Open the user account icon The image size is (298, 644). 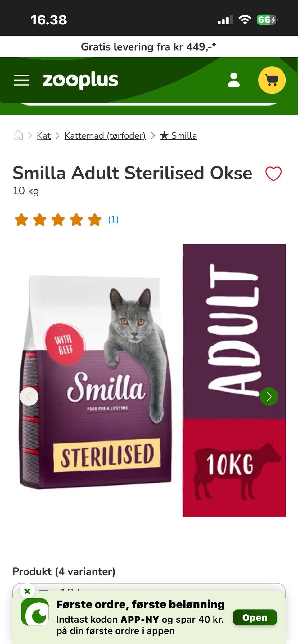coord(234,80)
